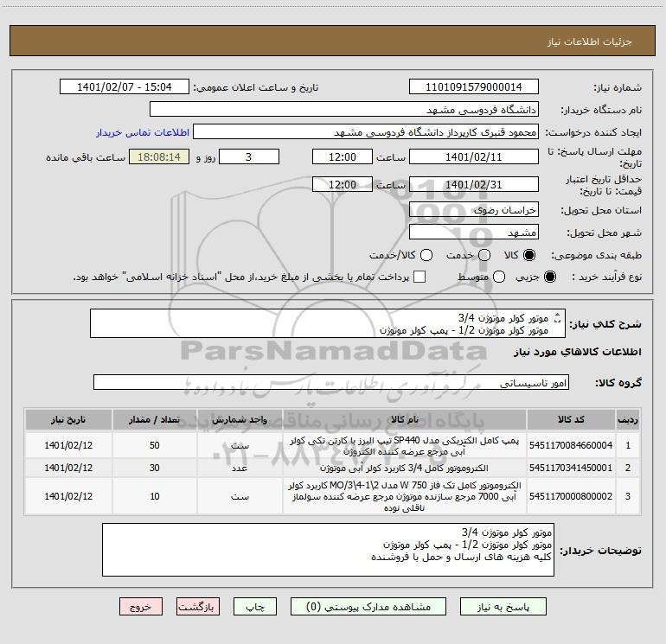
Task: Click the تاریخ نیاز column header
Action: pyautogui.click(x=68, y=420)
